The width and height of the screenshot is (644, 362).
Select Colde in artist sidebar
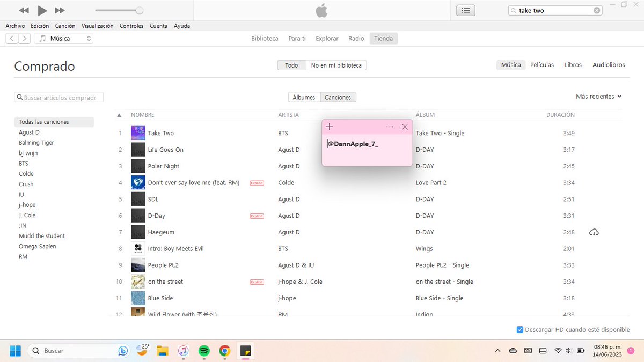coord(26,174)
